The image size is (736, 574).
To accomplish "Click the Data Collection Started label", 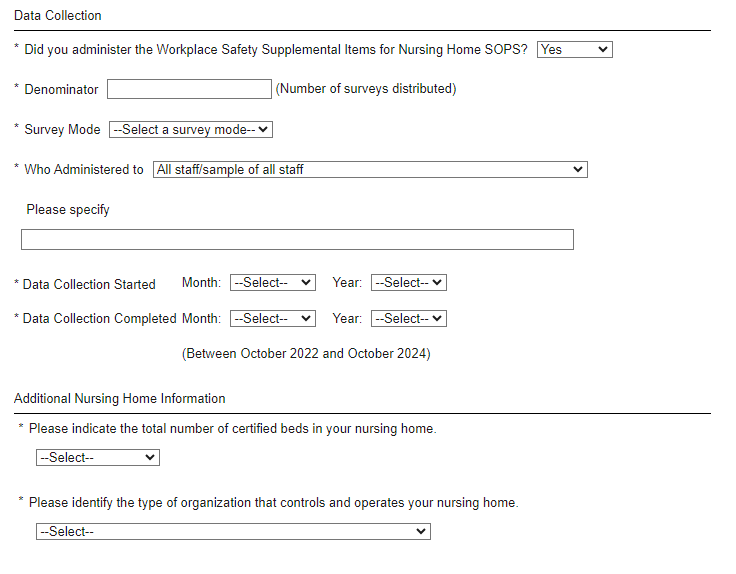I will 89,284.
